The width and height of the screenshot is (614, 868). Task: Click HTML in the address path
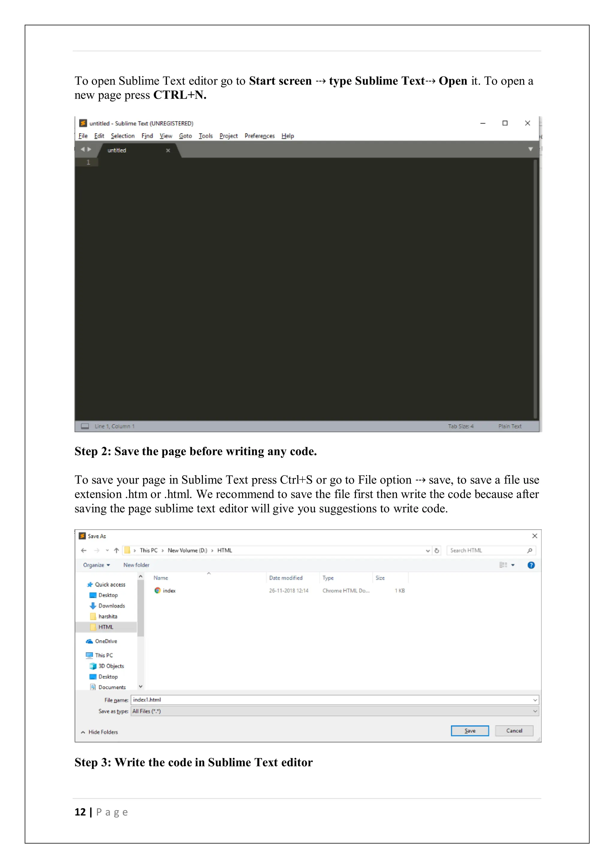pyautogui.click(x=225, y=550)
